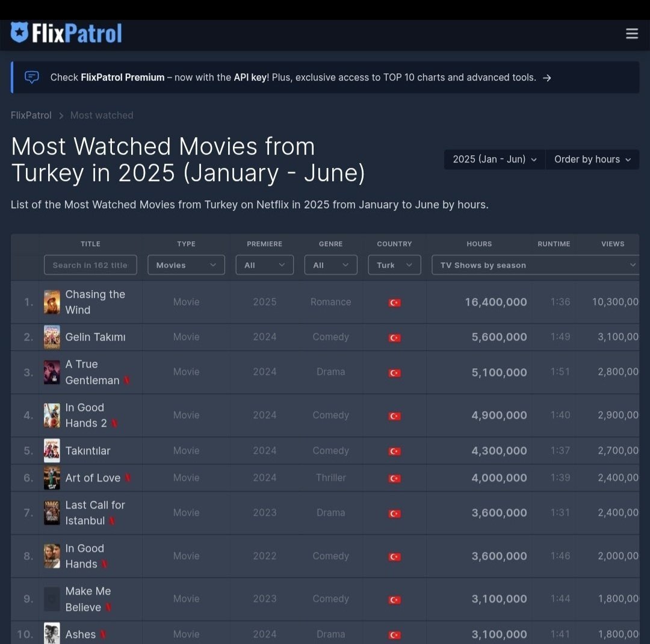
Task: Open the Turk country filter dropdown
Action: click(394, 265)
